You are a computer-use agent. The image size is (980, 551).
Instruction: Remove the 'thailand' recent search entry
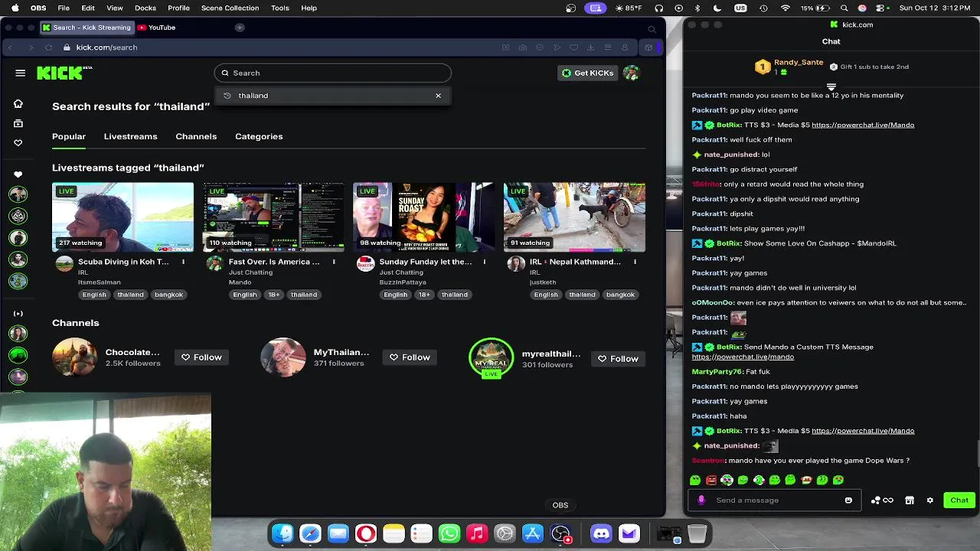tap(438, 96)
